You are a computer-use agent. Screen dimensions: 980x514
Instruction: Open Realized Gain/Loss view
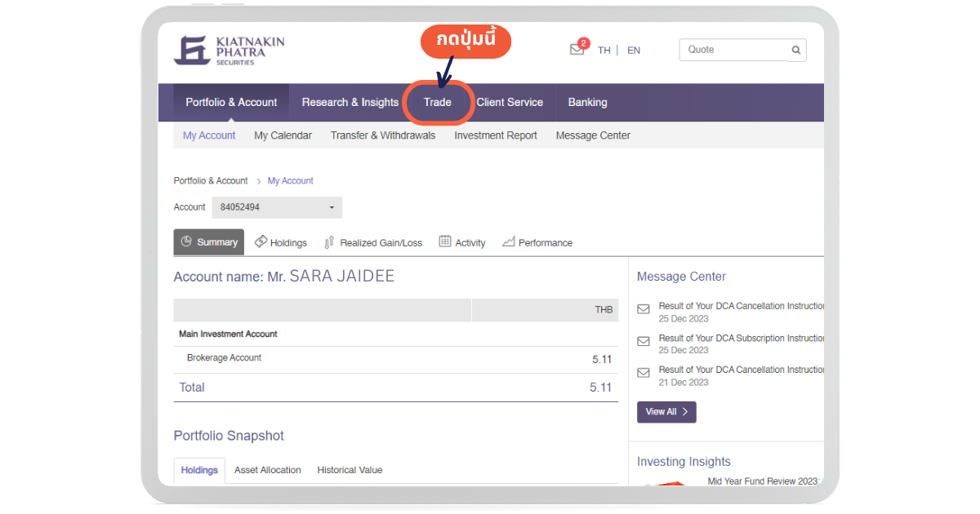[x=373, y=242]
